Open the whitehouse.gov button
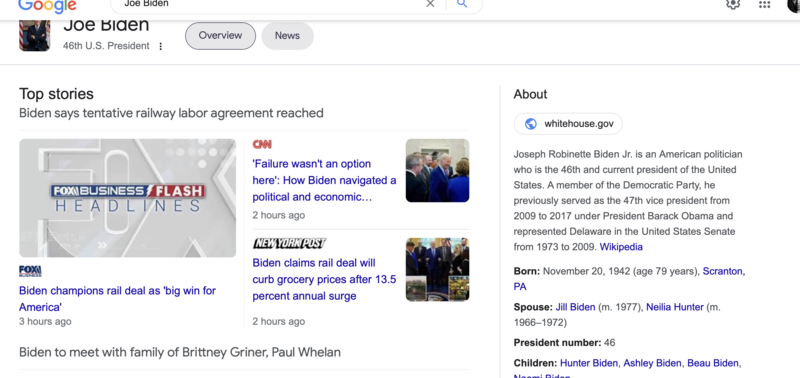800x378 pixels. (568, 123)
